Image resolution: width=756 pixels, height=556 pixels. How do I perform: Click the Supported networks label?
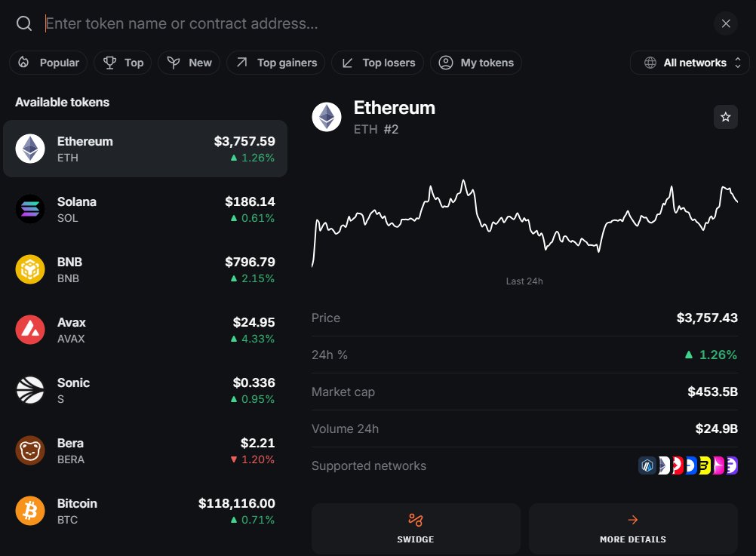[369, 465]
